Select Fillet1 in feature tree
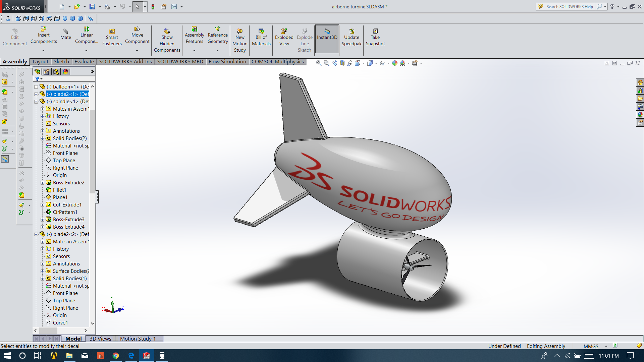The height and width of the screenshot is (362, 644). tap(59, 190)
